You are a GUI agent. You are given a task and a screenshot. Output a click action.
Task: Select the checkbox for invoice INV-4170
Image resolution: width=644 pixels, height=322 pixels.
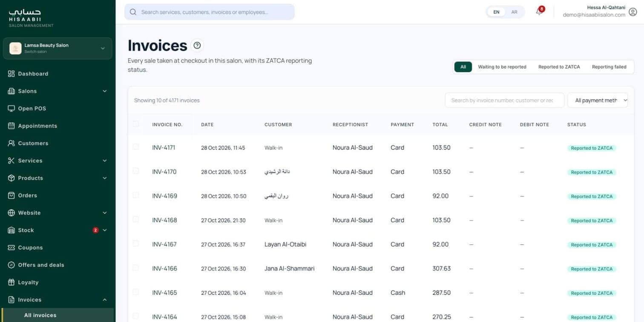click(136, 171)
